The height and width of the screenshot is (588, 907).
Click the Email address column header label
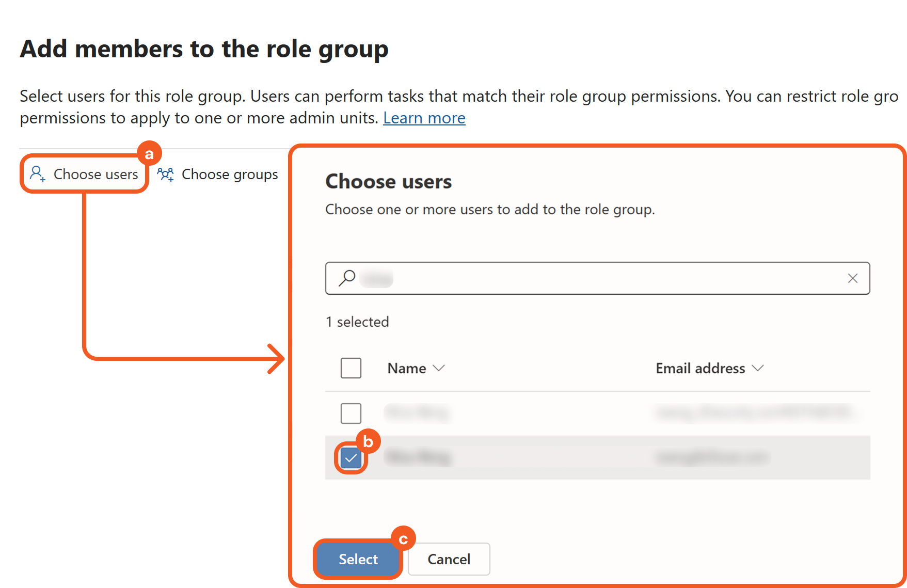pos(700,369)
